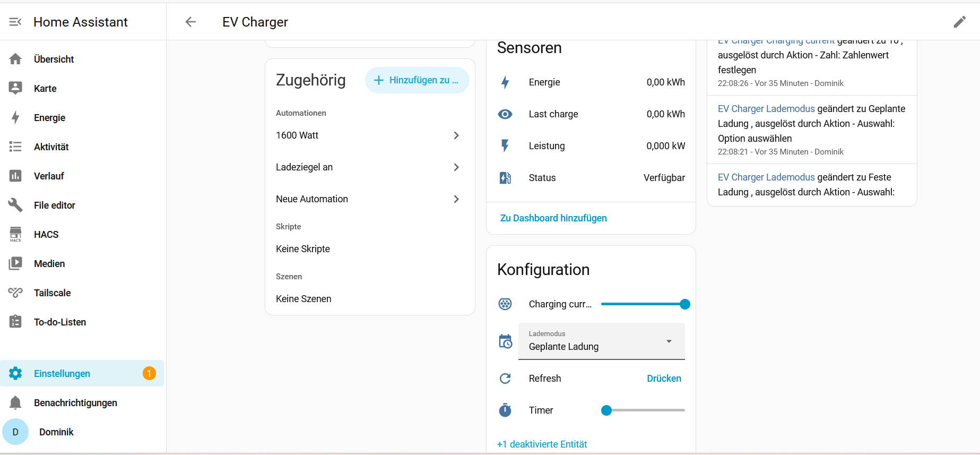Click the To-do-Listen clipboard icon
This screenshot has width=980, height=455.
[15, 322]
